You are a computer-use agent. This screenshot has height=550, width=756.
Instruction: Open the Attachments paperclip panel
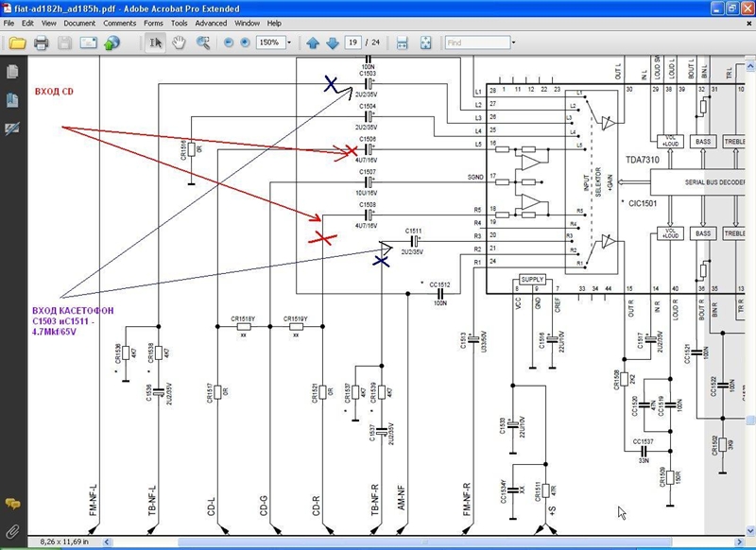[13, 529]
